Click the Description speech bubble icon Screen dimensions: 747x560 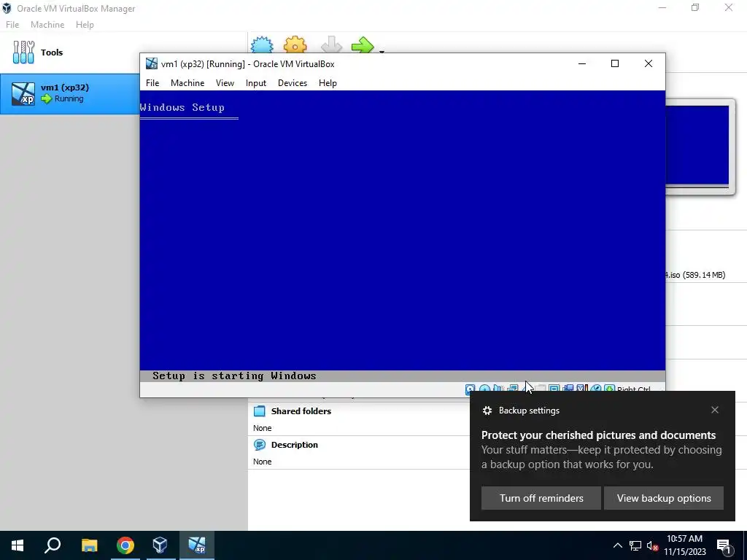[259, 445]
